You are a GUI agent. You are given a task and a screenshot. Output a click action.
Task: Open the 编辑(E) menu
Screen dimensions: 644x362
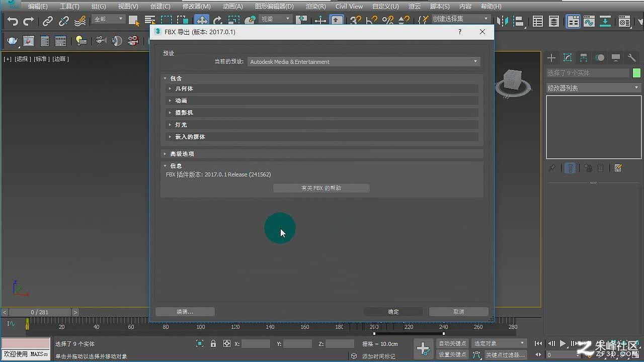pos(38,7)
